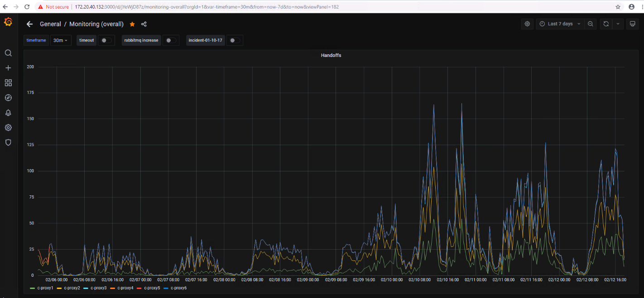Open the Last 7 days time picker
This screenshot has height=298, width=644.
tap(560, 24)
